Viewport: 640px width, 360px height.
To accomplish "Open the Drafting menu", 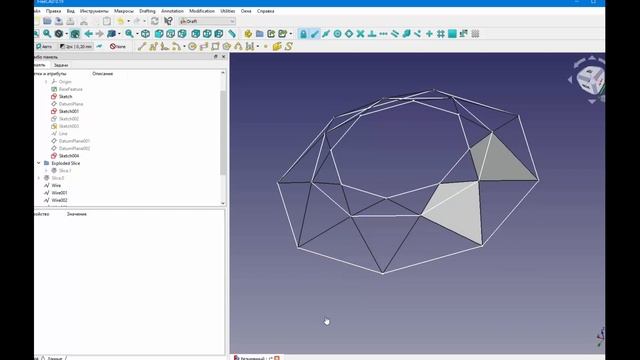I will 147,11.
